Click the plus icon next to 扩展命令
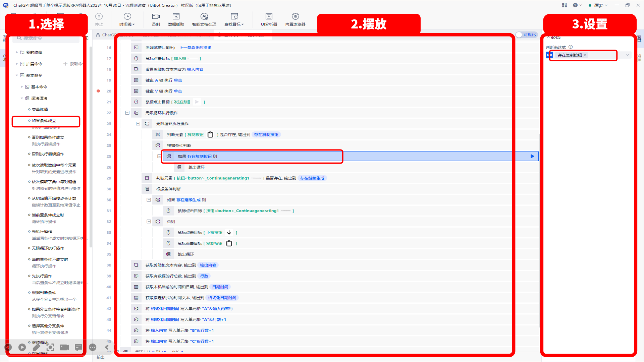The image size is (644, 362). click(65, 64)
